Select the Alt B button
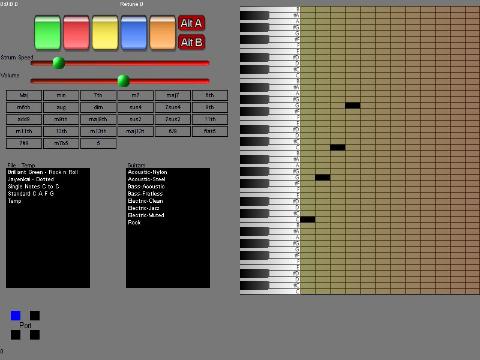Viewport: 480px width, 360px height. [191, 42]
